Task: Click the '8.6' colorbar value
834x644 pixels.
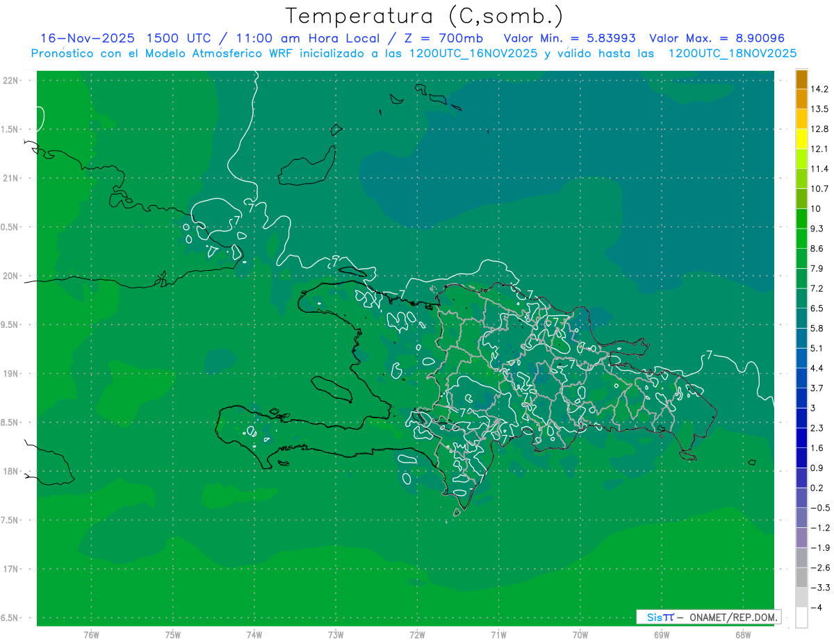Action: click(x=817, y=249)
